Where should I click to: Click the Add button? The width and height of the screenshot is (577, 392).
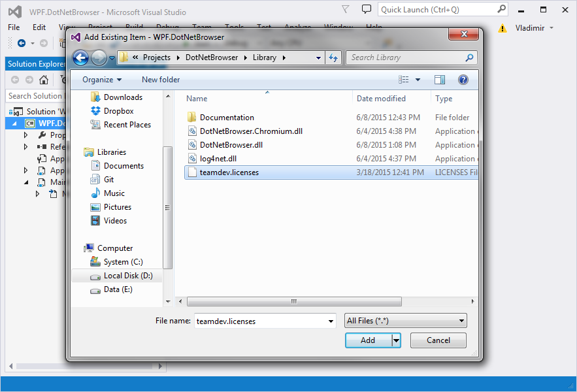pos(368,340)
